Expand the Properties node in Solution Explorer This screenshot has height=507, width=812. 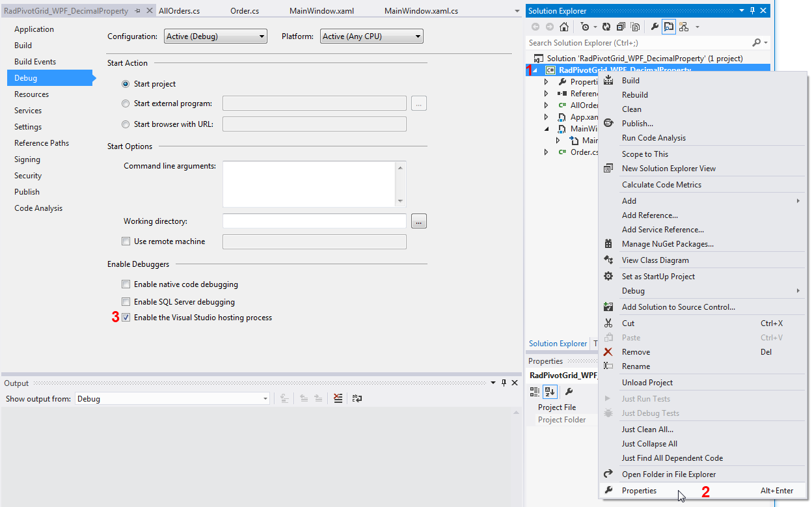click(x=547, y=82)
